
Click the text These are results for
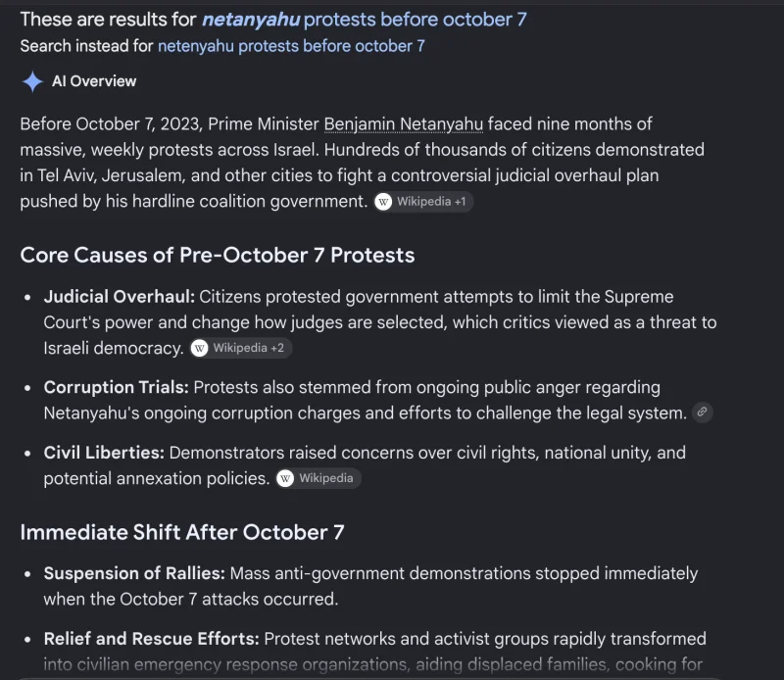pos(108,20)
